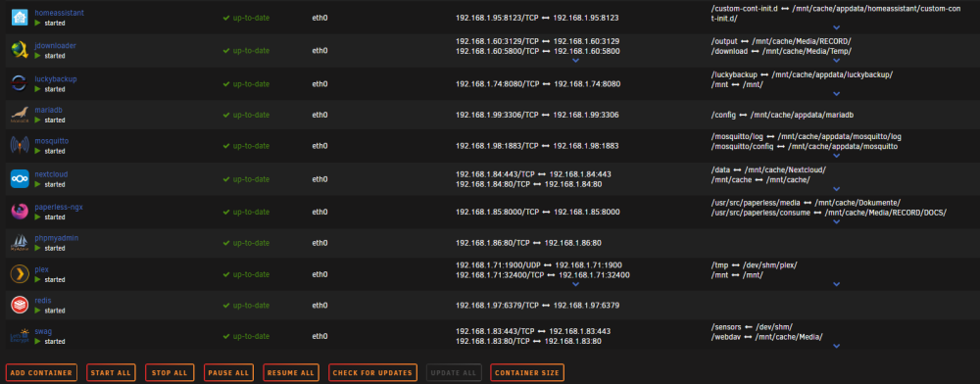
Task: Expand luckybackup volume mappings chevron
Action: click(836, 94)
